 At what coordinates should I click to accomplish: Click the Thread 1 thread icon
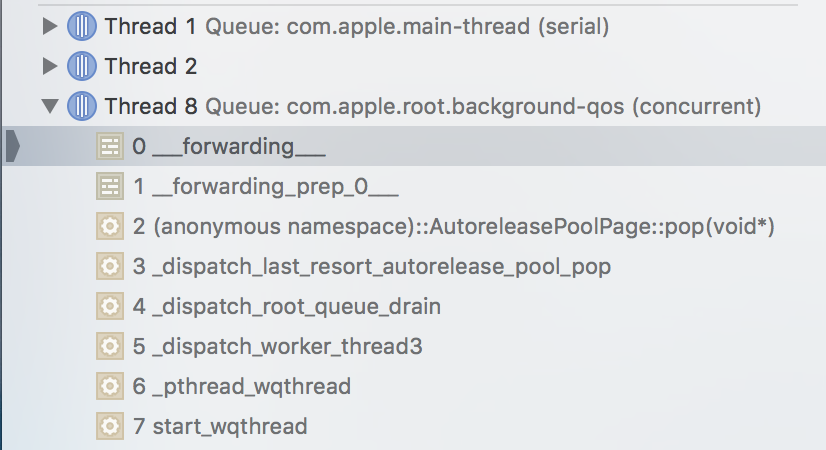pos(82,27)
